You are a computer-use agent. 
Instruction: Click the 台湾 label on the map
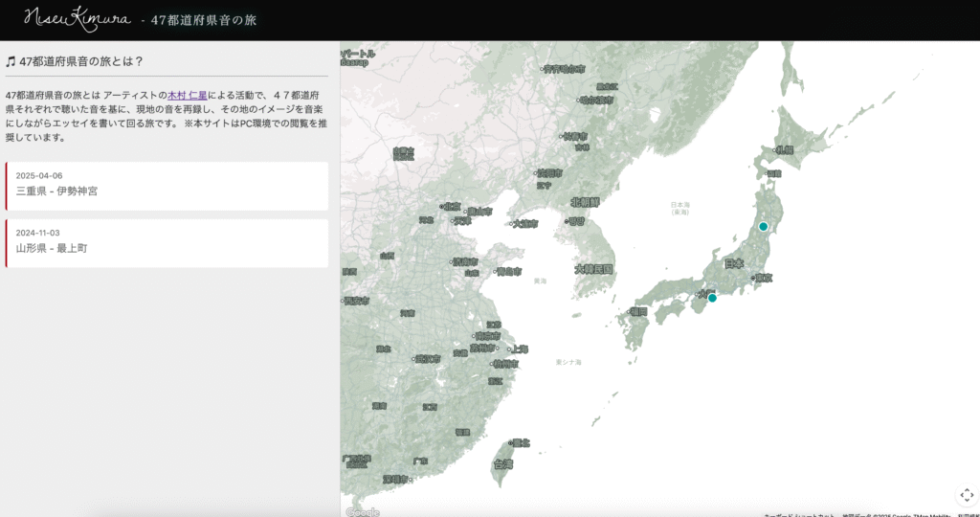pos(502,464)
